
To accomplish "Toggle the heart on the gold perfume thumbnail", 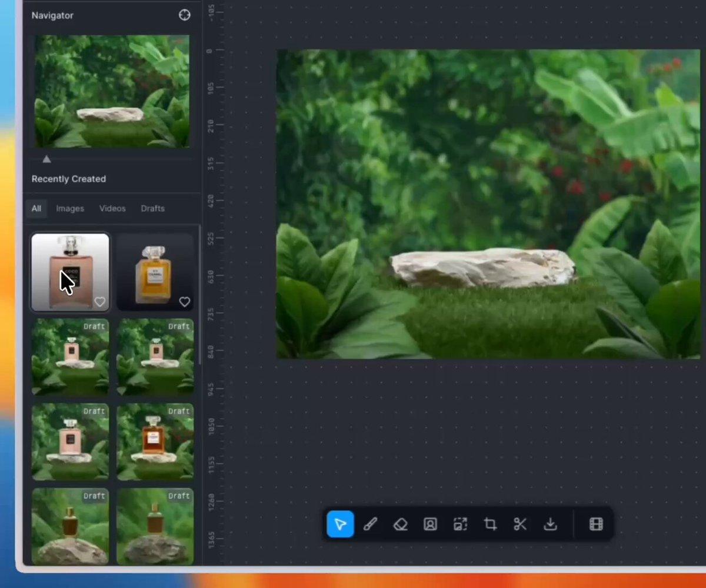I will [184, 302].
